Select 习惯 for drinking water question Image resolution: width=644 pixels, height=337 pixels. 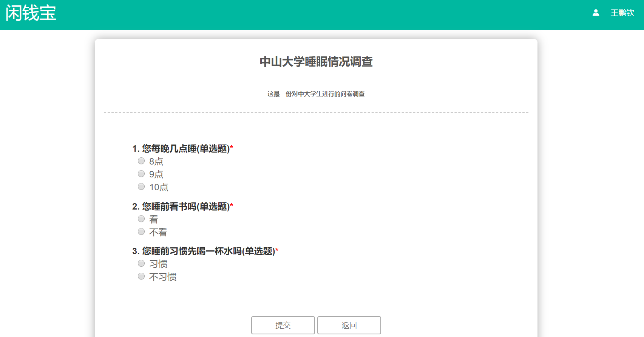click(141, 264)
